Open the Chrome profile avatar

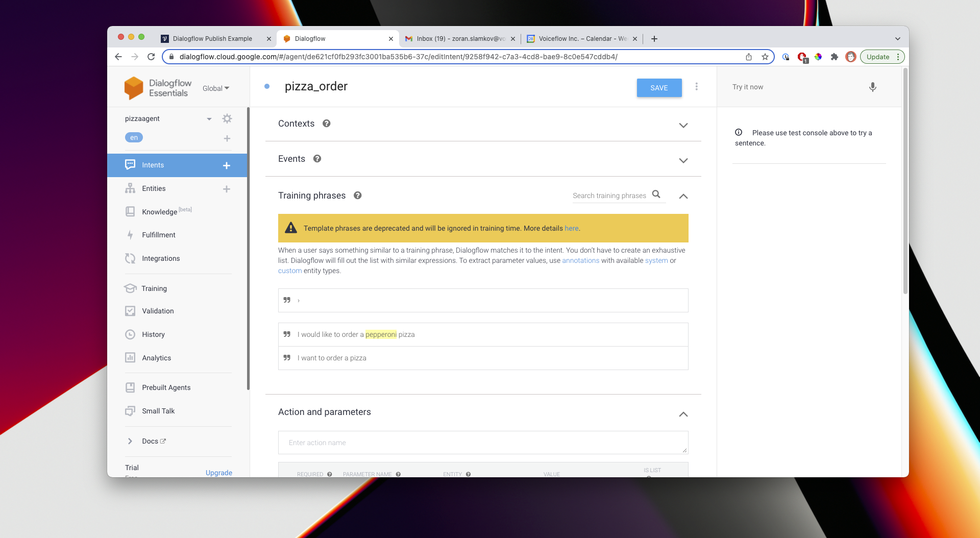(850, 57)
